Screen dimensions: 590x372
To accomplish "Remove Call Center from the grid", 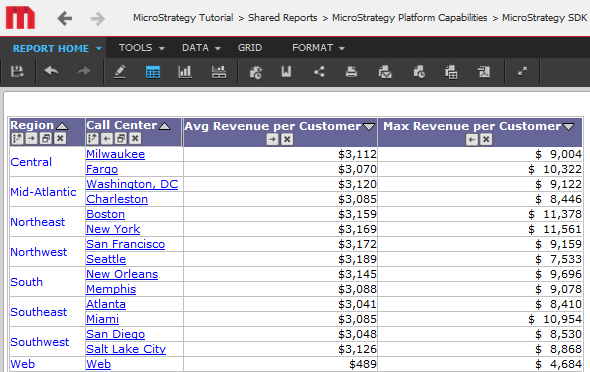I will [x=135, y=138].
